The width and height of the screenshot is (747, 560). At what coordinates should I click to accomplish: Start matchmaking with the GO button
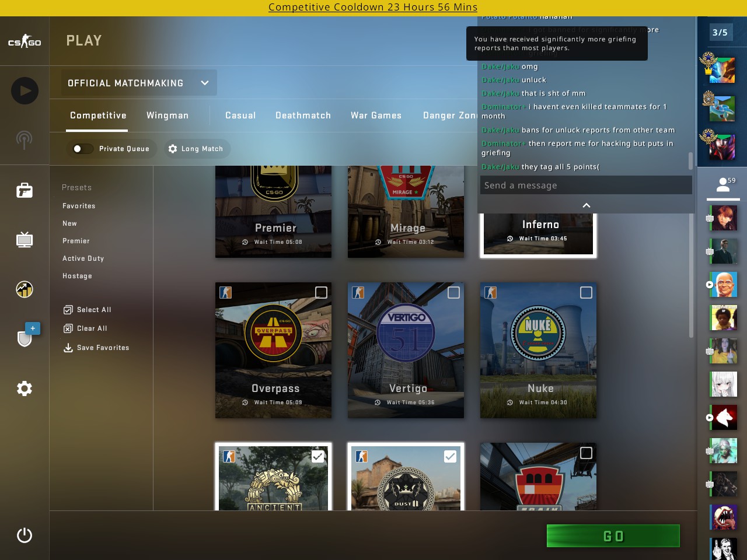pos(613,536)
